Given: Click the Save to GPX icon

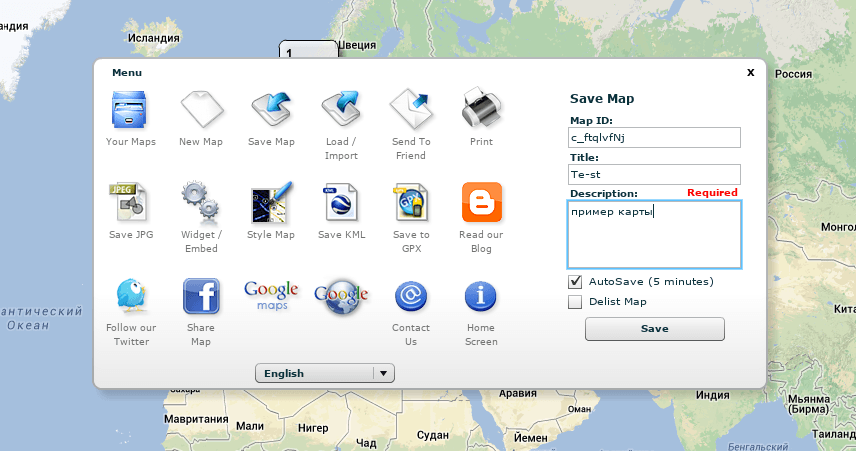Looking at the screenshot, I should pos(410,203).
